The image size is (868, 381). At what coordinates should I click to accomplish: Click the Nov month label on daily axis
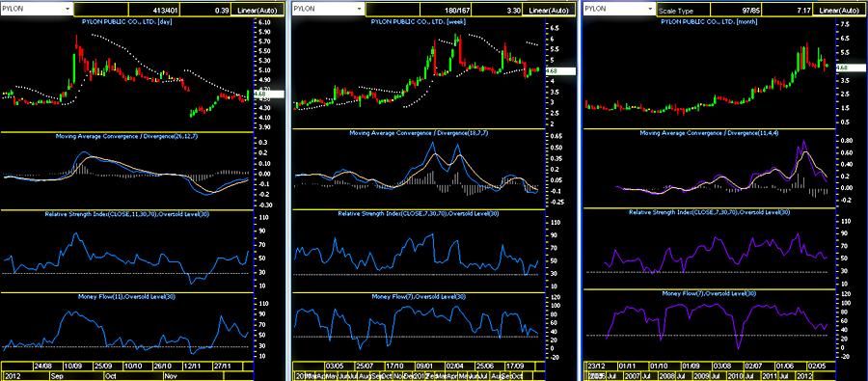(x=170, y=375)
